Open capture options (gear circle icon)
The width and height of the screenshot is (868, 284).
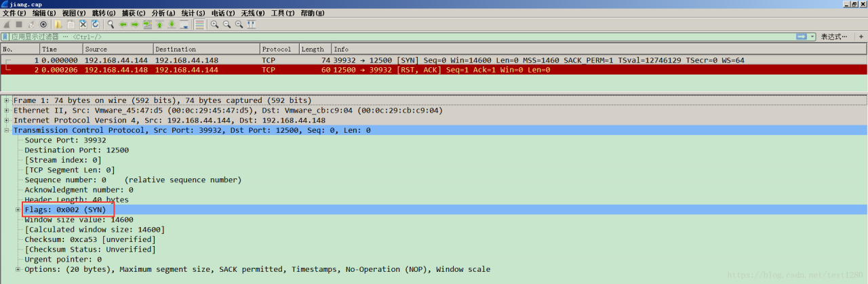(43, 24)
